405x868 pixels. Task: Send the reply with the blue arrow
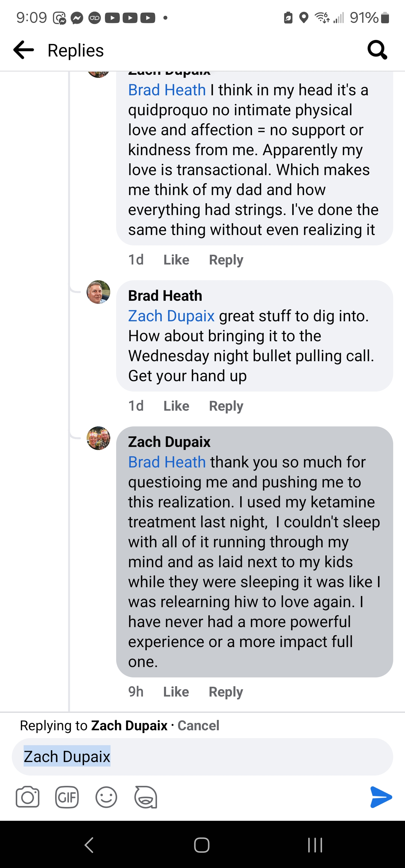point(381,797)
